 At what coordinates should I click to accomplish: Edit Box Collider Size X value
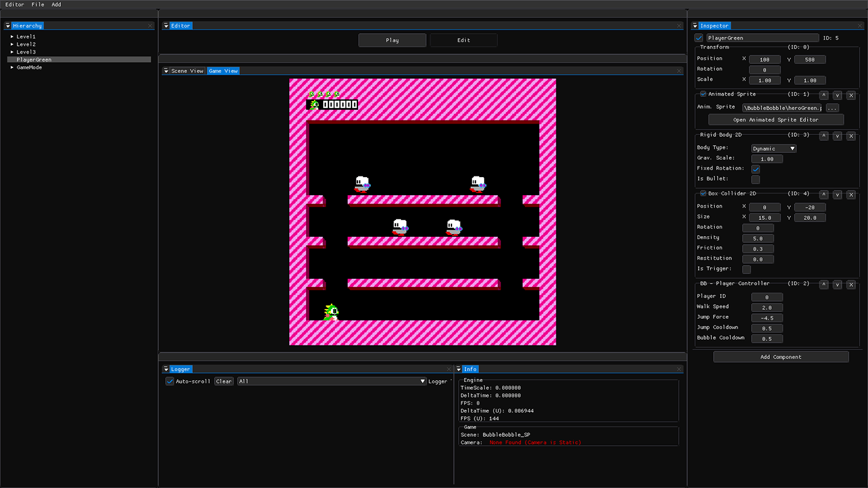[765, 217]
